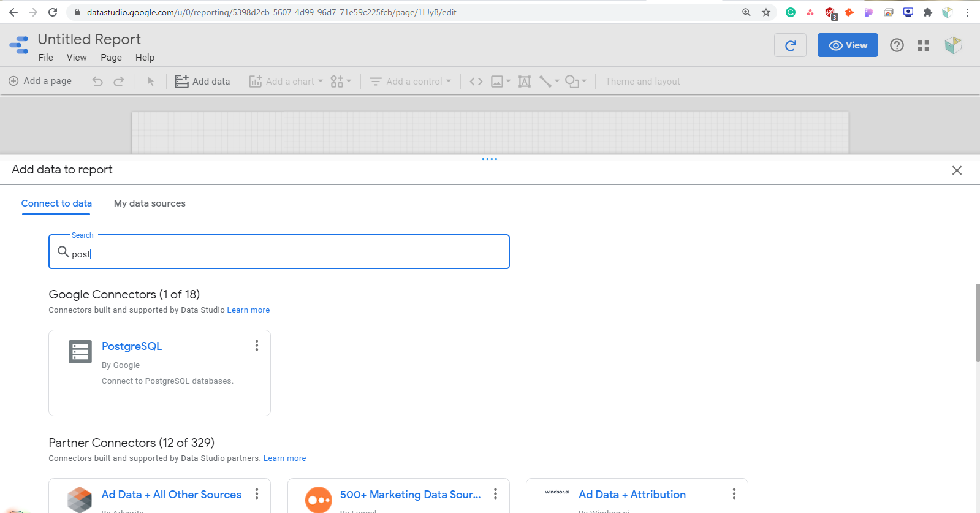This screenshot has height=513, width=980.
Task: Click the Funnel orange connector logo
Action: pos(319,500)
